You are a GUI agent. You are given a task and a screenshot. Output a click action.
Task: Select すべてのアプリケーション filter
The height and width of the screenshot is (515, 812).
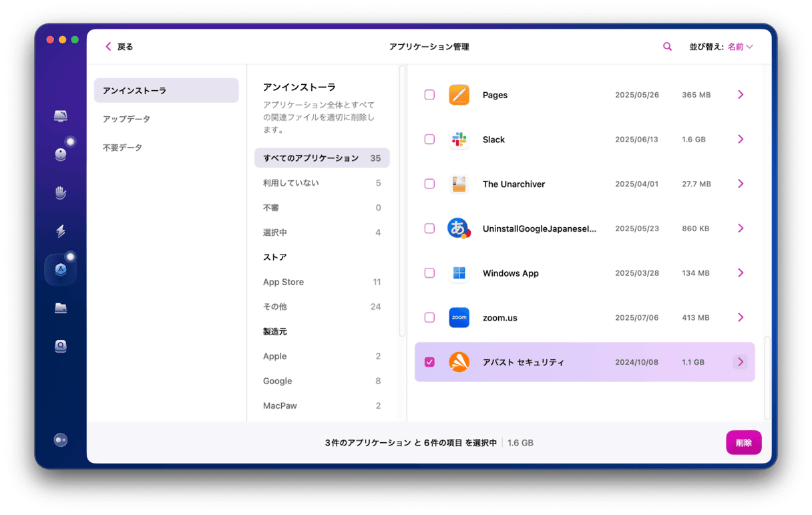click(322, 158)
